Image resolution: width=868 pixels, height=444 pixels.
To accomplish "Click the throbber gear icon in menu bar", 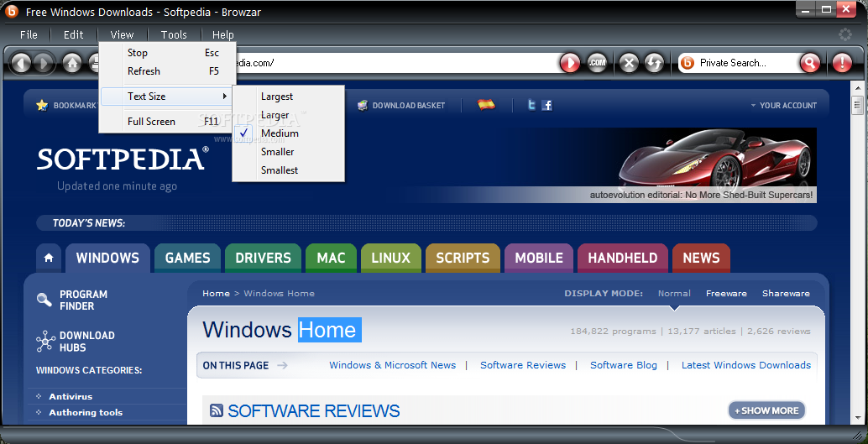I will (x=844, y=34).
